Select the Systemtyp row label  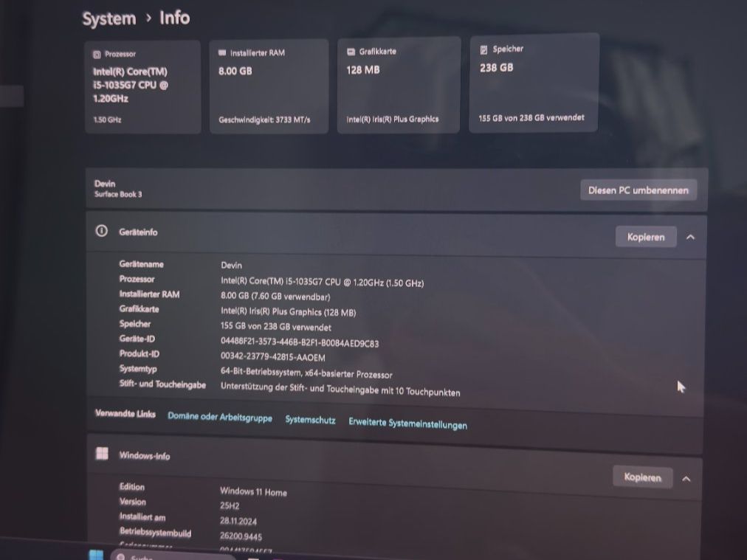[x=138, y=369]
